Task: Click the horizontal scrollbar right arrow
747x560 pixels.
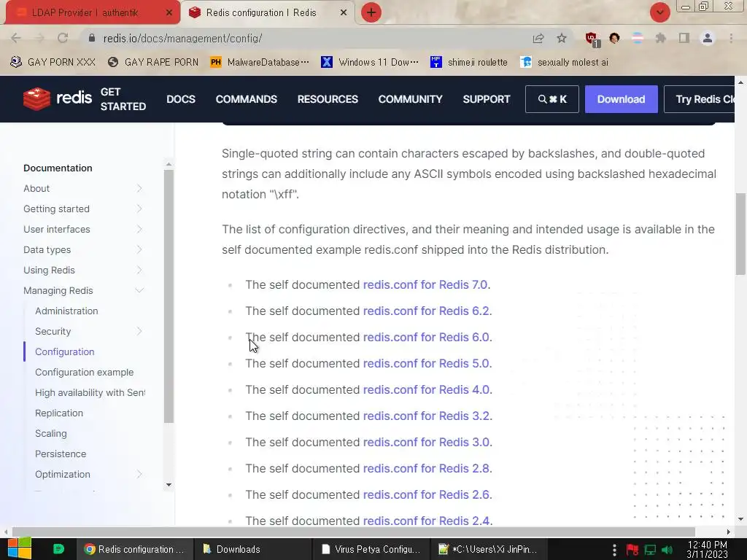Action: 729,532
